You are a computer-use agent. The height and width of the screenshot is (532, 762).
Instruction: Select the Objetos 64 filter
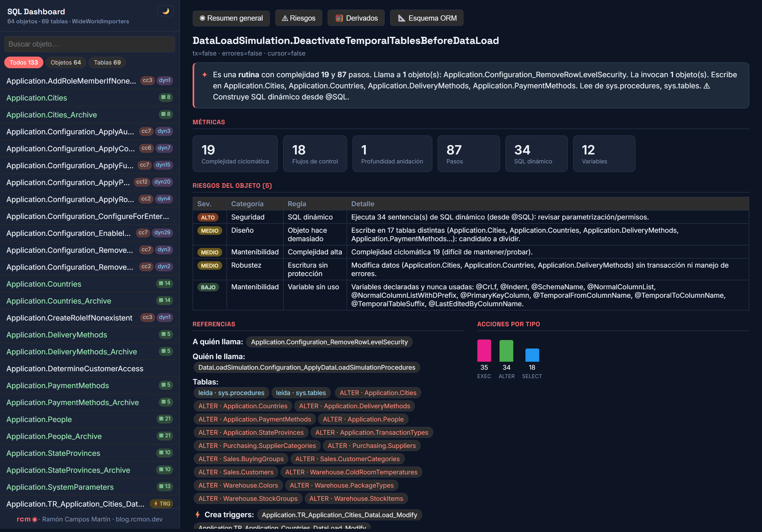(x=66, y=62)
